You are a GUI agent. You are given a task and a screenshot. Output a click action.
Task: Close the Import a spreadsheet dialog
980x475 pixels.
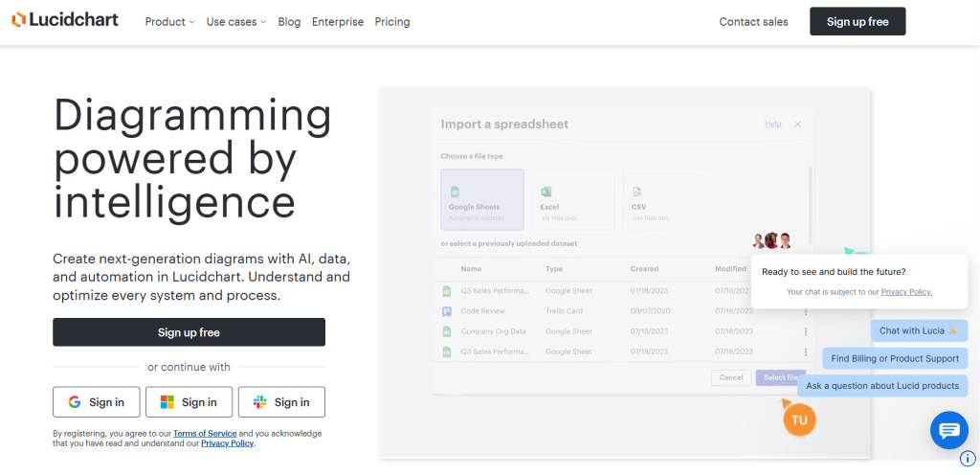click(x=797, y=124)
